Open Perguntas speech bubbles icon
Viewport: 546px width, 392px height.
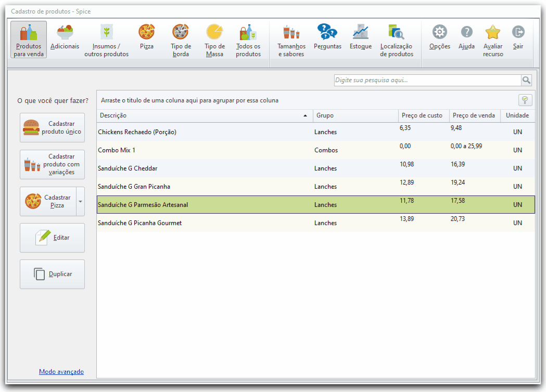[x=327, y=32]
